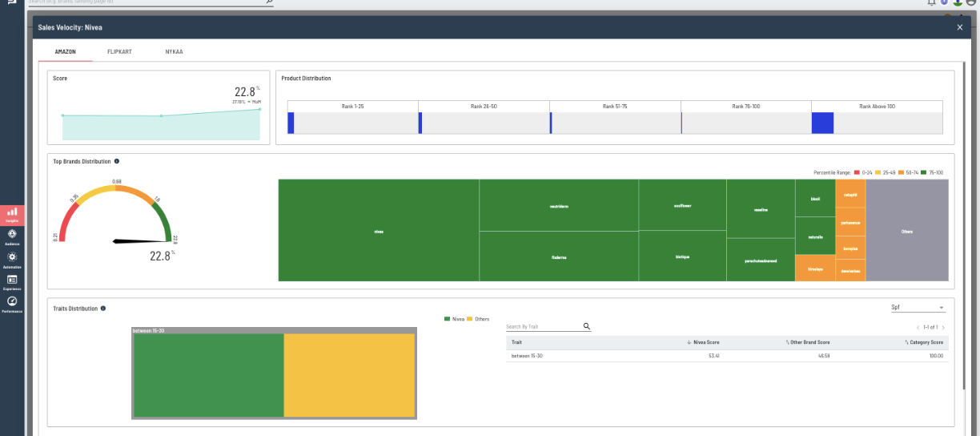Screen dimensions: 980x436
Task: Select the naturalis treemap block
Action: click(815, 236)
